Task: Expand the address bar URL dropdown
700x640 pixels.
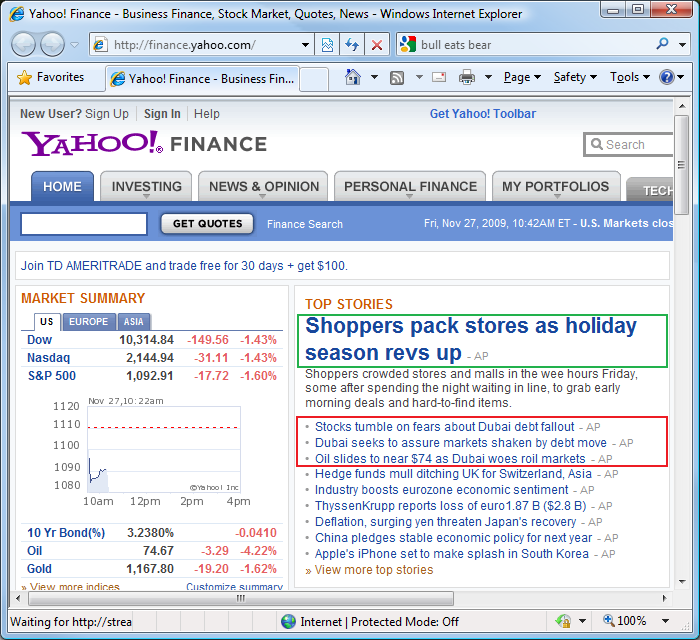Action: (x=305, y=45)
